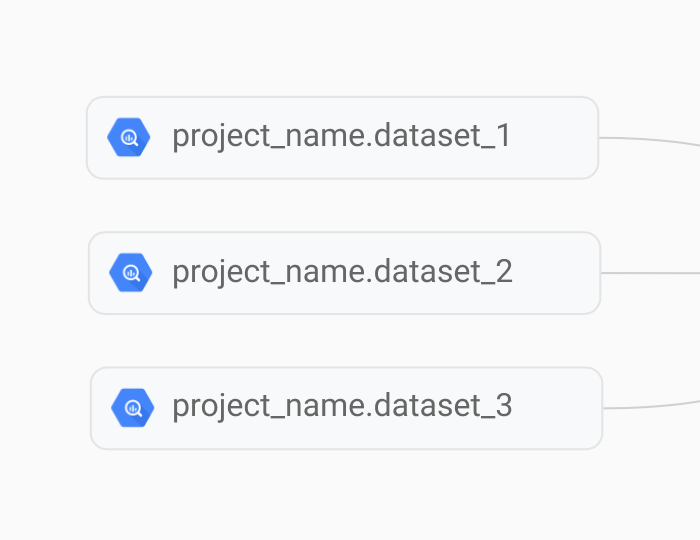Click the empty area inside the dataset_3 node card
Image resolution: width=700 pixels, height=540 pixels.
pyautogui.click(x=558, y=408)
